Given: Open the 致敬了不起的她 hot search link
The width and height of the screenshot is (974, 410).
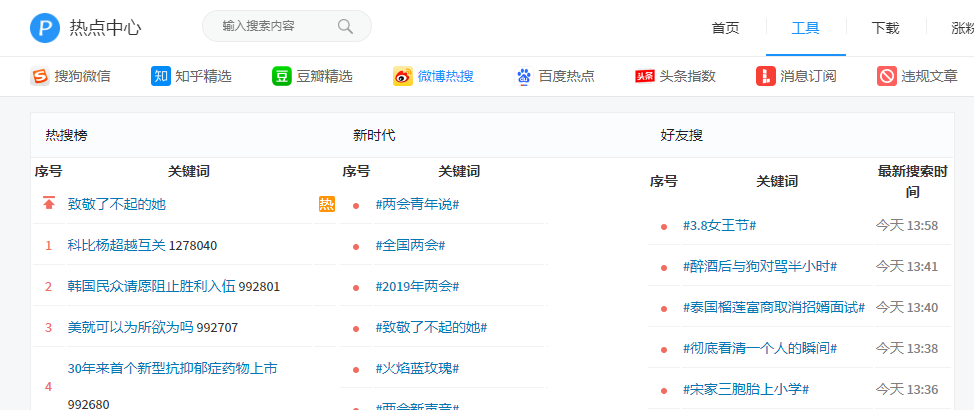Looking at the screenshot, I should point(116,204).
